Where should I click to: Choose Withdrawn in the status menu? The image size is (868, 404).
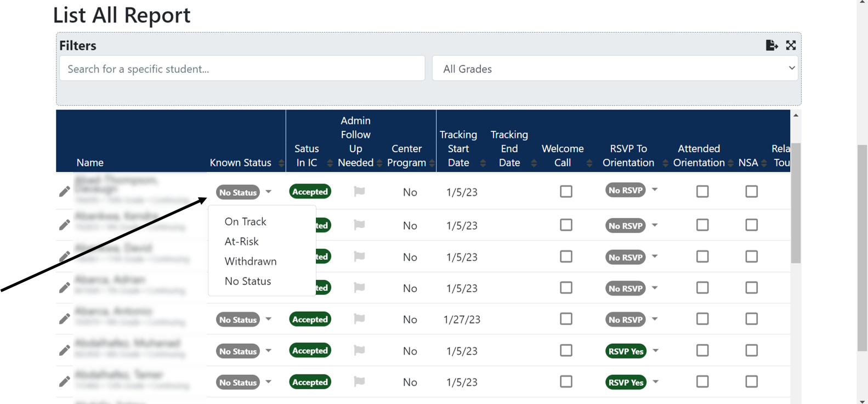click(251, 261)
